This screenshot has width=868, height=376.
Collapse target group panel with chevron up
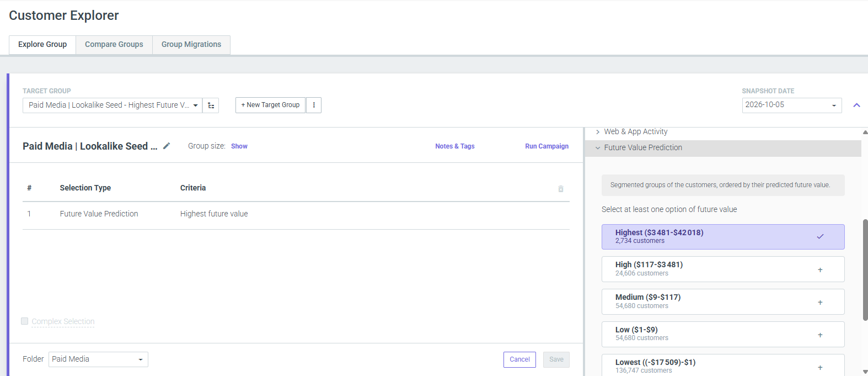856,105
